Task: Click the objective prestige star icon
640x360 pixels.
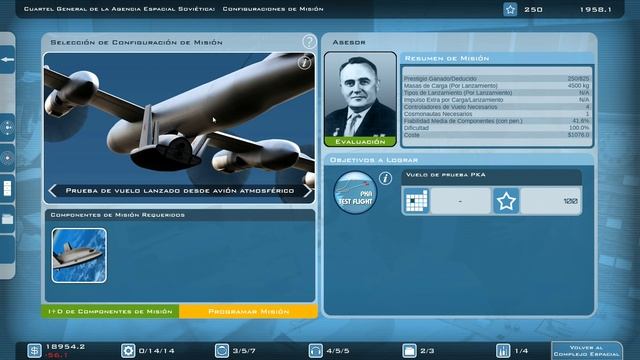Action: pos(506,201)
